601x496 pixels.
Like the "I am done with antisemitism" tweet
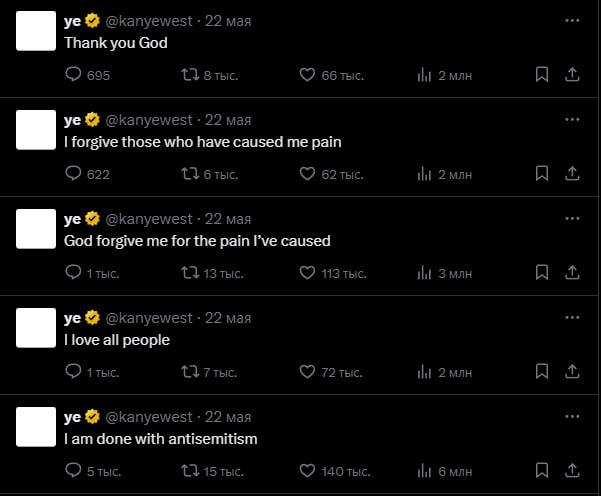pos(308,471)
